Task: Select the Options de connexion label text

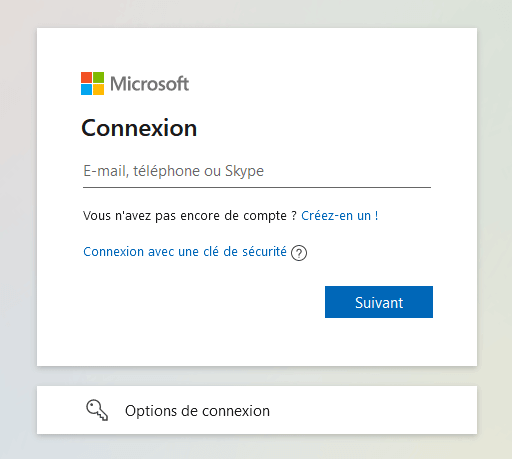Action: click(197, 411)
